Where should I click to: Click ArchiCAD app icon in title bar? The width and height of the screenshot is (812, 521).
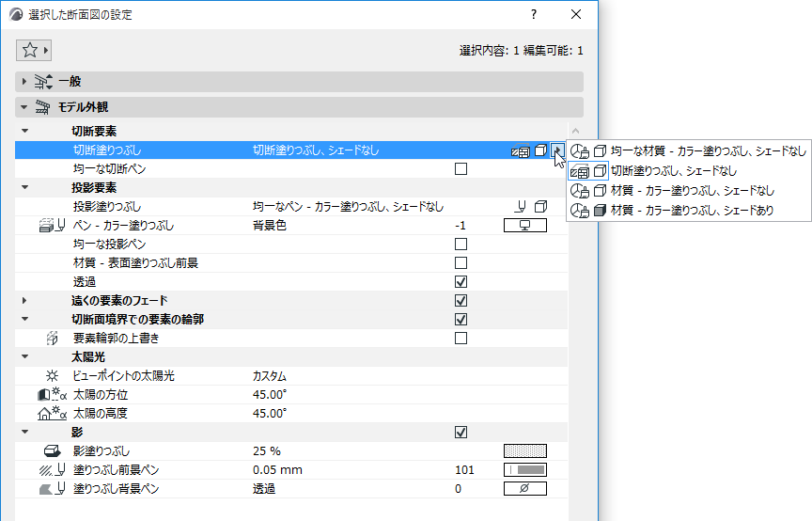[x=16, y=14]
